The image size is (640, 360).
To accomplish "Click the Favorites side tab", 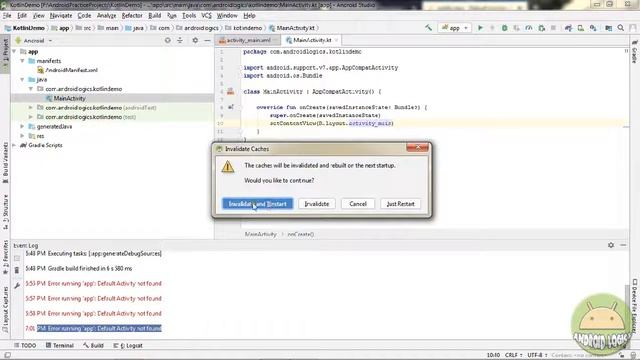I will click(5, 257).
